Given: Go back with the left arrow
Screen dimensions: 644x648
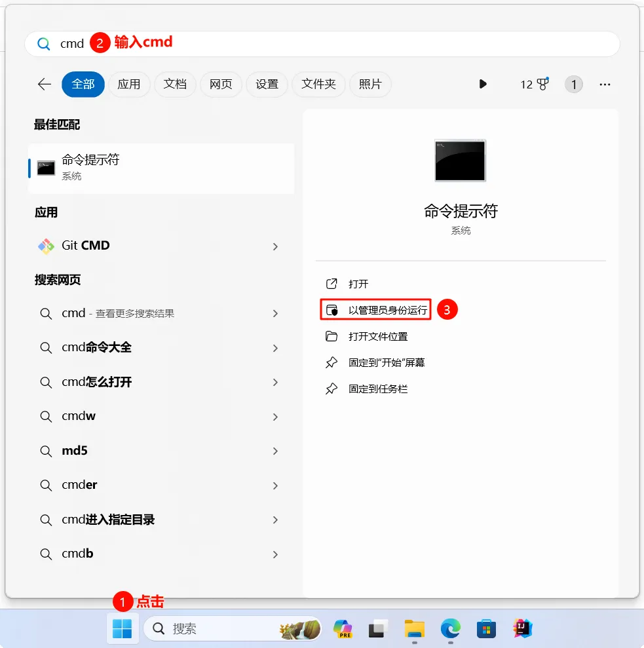Looking at the screenshot, I should [x=45, y=85].
